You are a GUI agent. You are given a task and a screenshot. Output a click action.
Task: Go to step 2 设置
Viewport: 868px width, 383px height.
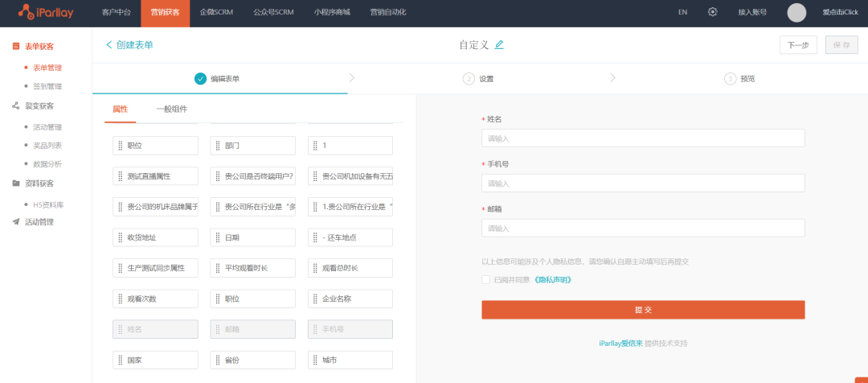[x=479, y=79]
